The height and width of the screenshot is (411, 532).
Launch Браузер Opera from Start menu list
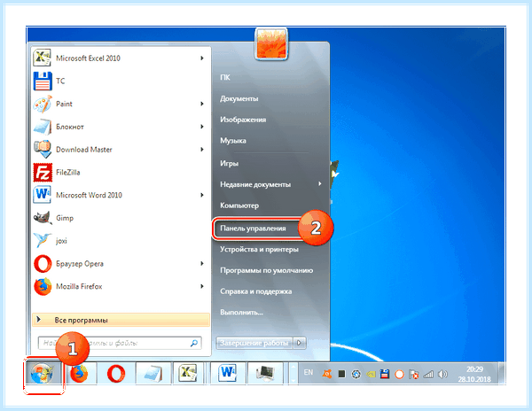pos(121,264)
